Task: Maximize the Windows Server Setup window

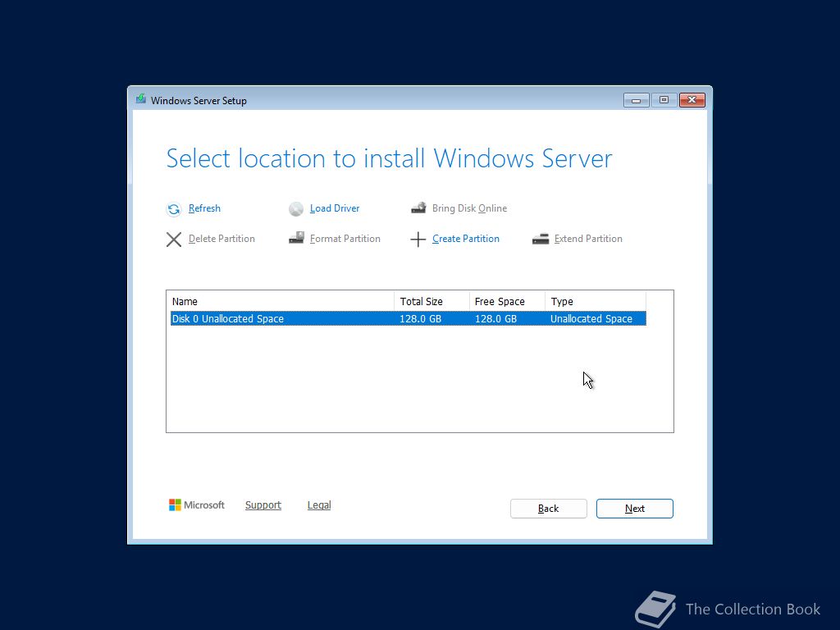Action: (x=664, y=100)
